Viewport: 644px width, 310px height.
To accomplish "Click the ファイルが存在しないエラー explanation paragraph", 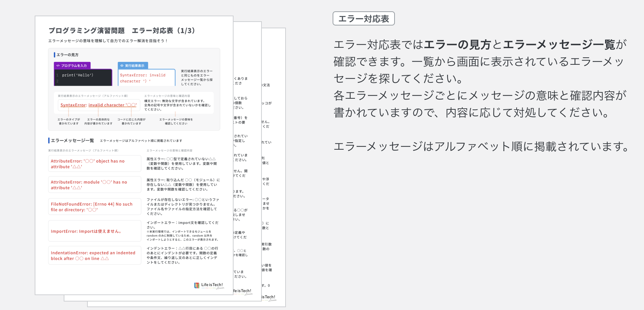I will pyautogui.click(x=183, y=207).
